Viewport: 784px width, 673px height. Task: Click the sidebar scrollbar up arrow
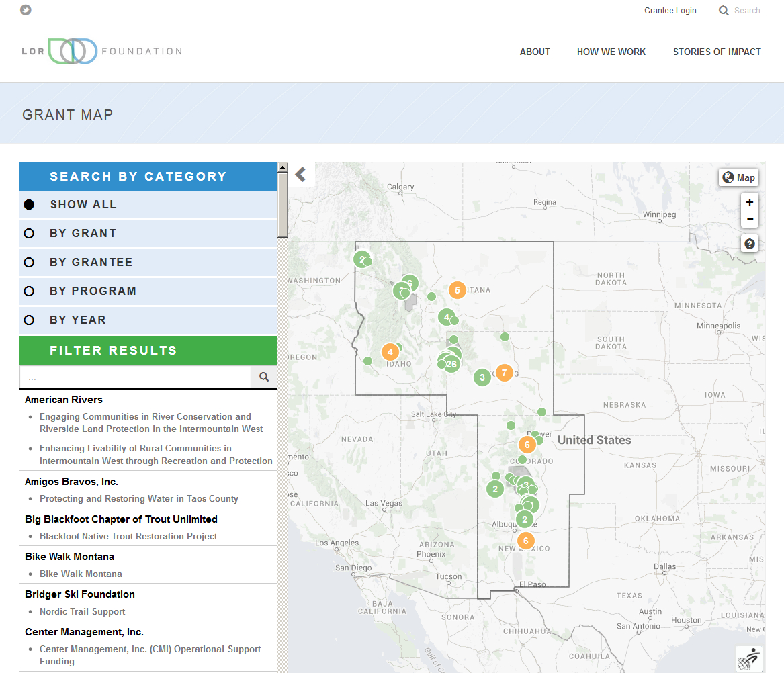(283, 167)
